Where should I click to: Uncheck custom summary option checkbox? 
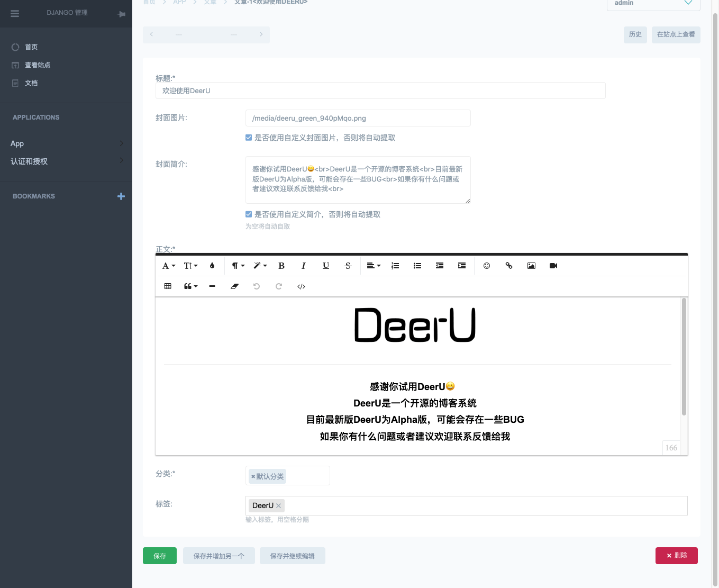249,214
